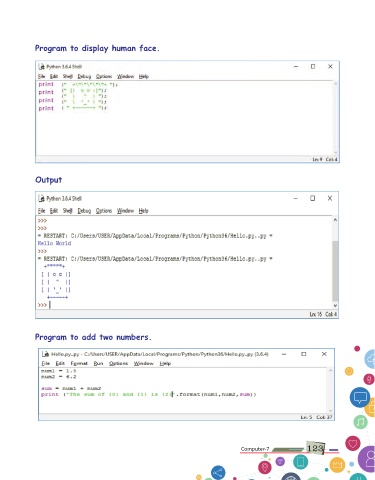Open Window menu in top print-code Shell window

click(x=125, y=76)
